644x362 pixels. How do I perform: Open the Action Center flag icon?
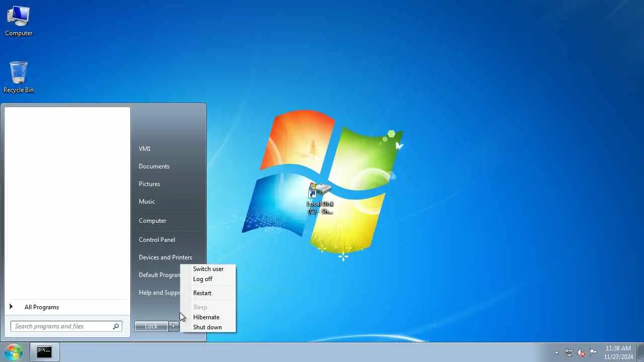pyautogui.click(x=593, y=352)
